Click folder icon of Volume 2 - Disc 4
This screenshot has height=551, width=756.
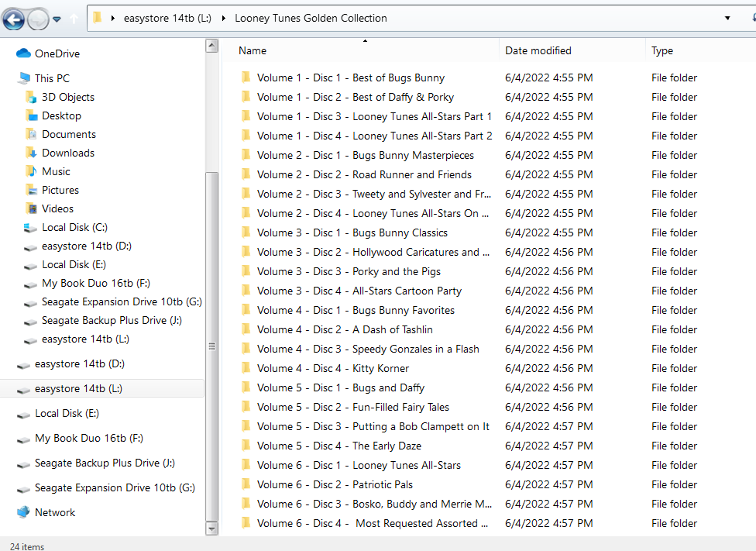(x=246, y=212)
